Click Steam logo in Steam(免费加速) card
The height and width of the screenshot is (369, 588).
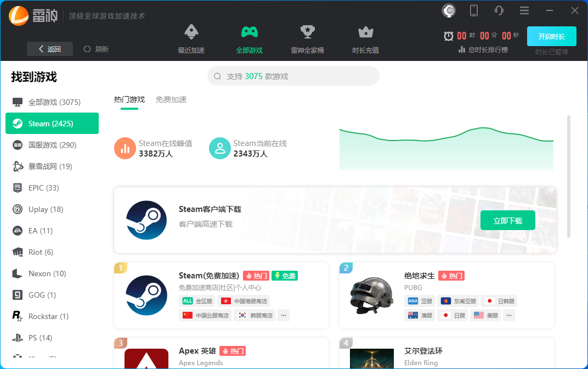[x=146, y=295]
